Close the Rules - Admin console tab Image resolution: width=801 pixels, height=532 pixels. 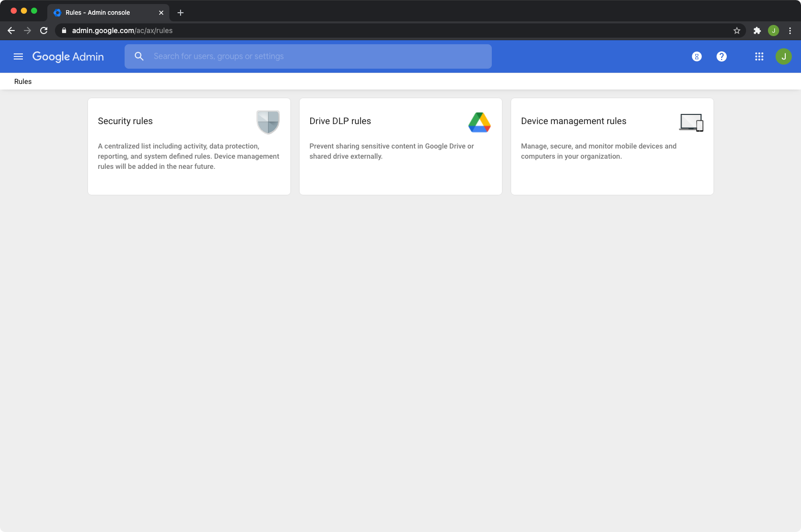(161, 13)
